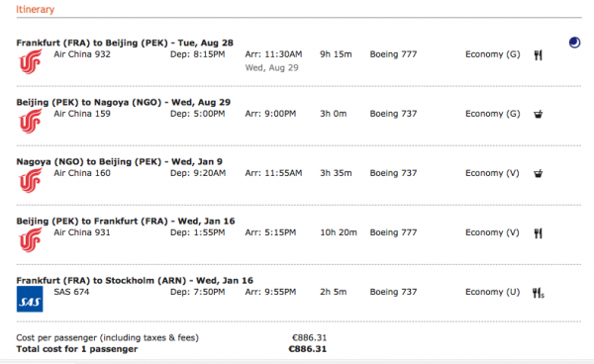Open the Beijing to Frankfurt Jan 16 segment
This screenshot has width=594, height=364.
point(126,221)
